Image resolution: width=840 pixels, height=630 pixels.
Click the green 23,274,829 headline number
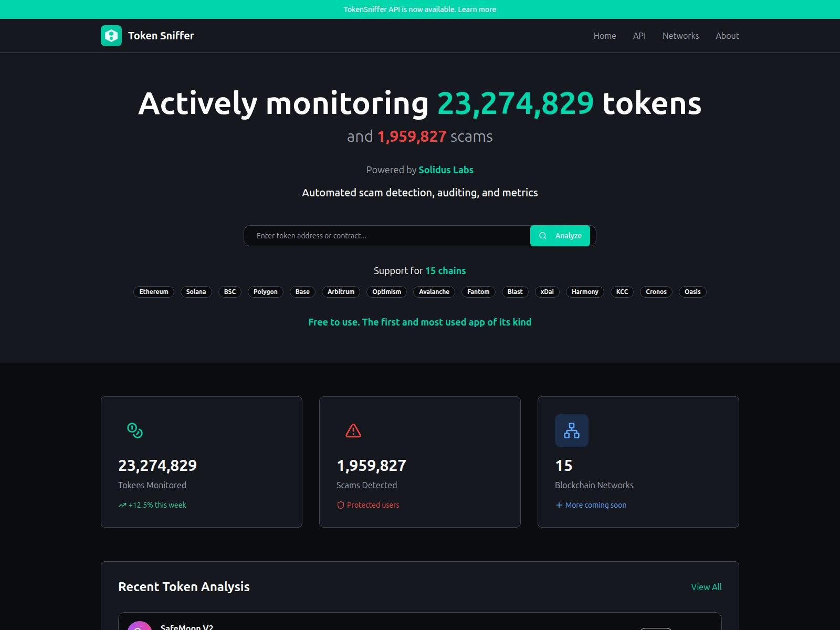(516, 103)
